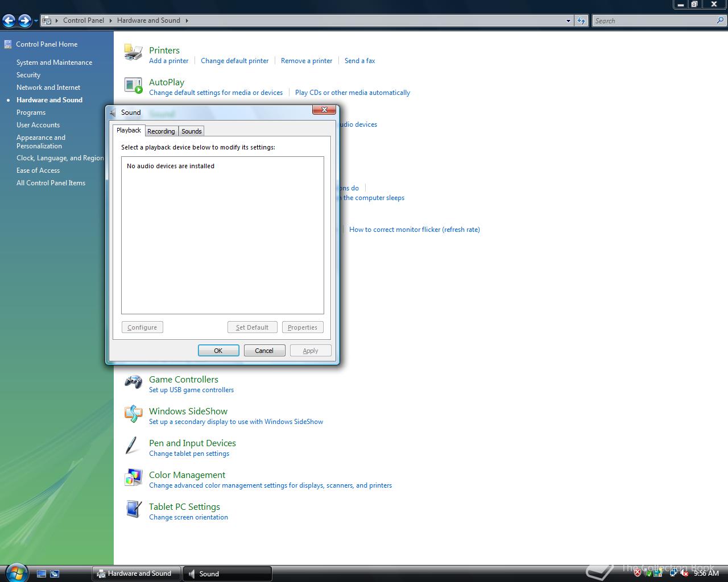Open the network computers tray icon
728x582 pixels.
675,573
